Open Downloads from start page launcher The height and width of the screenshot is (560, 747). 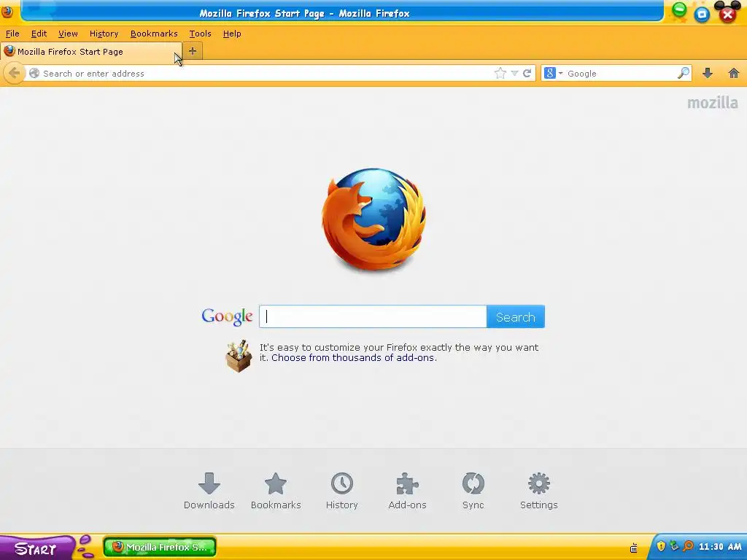tap(209, 491)
